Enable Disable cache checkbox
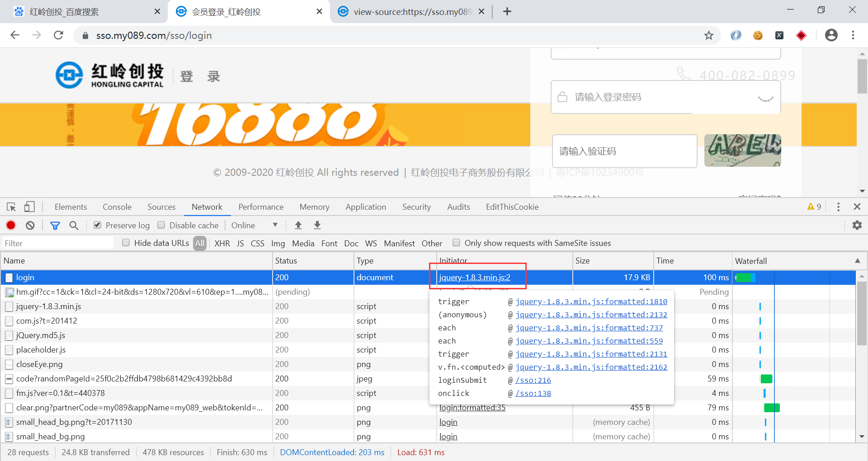The image size is (868, 461). coord(161,225)
